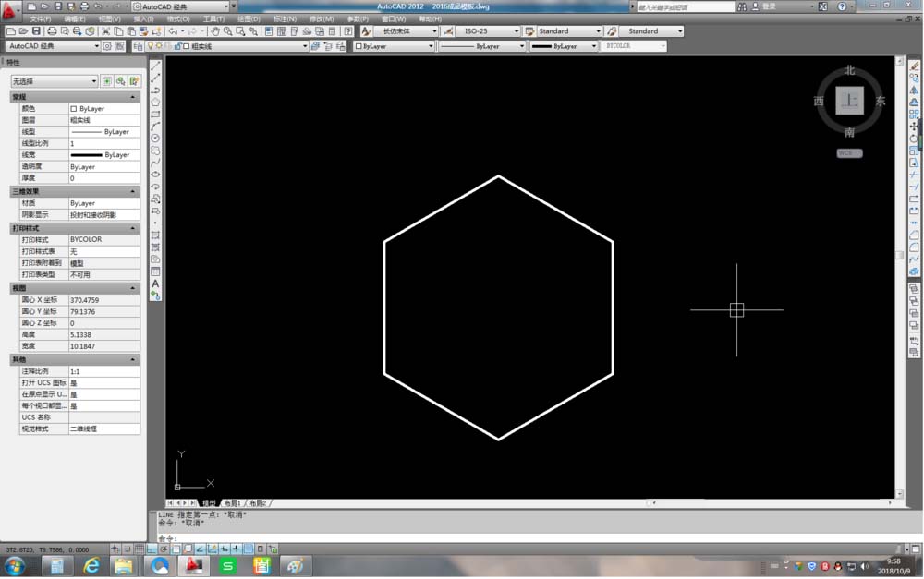Open the AutoCAD 经典 workspace dropdown in title bar
The height and width of the screenshot is (579, 924).
pos(180,6)
